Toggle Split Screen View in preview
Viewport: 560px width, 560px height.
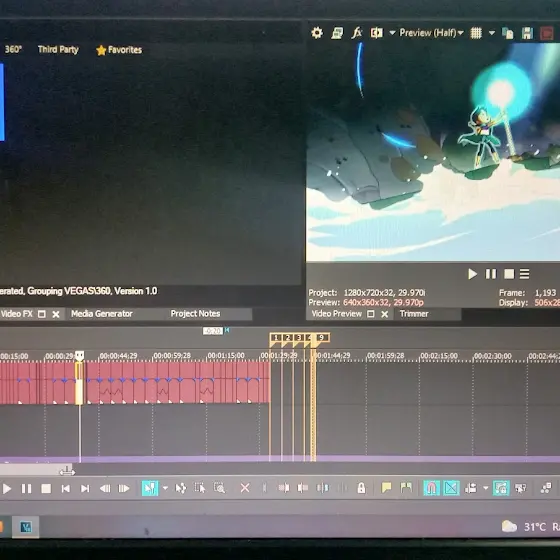376,33
